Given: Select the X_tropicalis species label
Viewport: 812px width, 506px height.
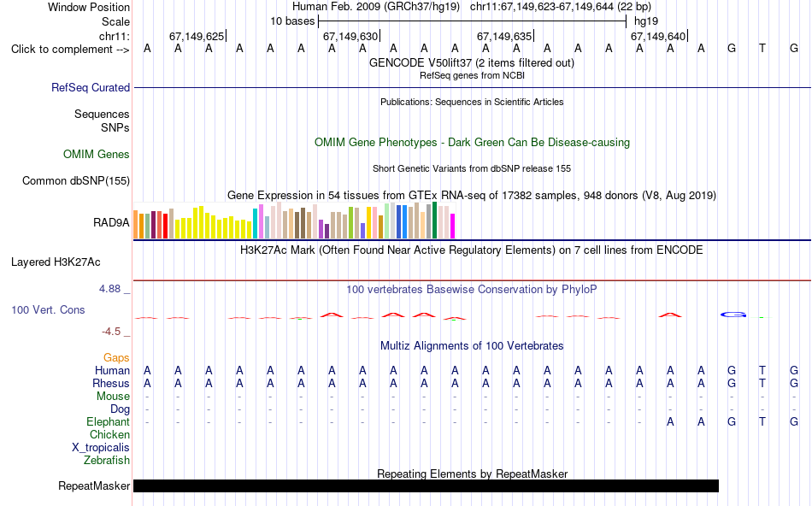Looking at the screenshot, I should point(101,448).
